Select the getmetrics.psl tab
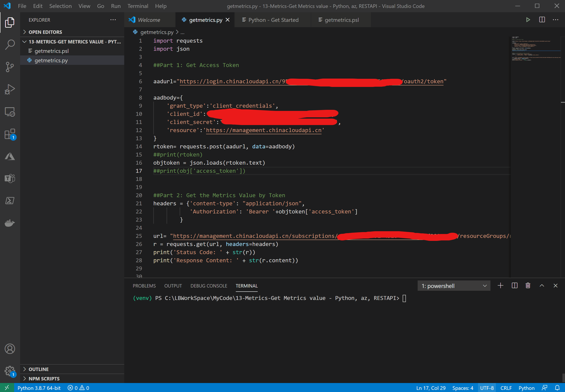565x392 pixels. [341, 19]
